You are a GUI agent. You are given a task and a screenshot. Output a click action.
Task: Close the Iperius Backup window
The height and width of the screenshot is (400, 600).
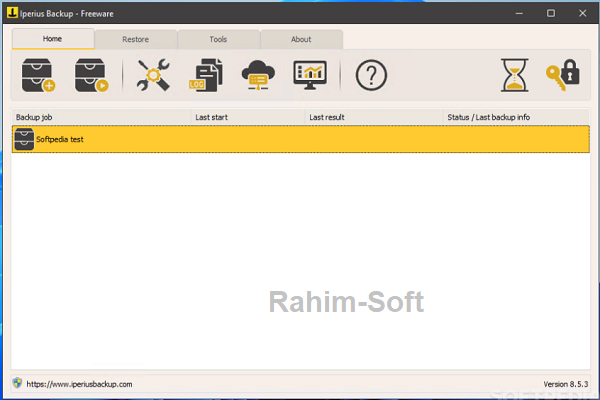582,13
